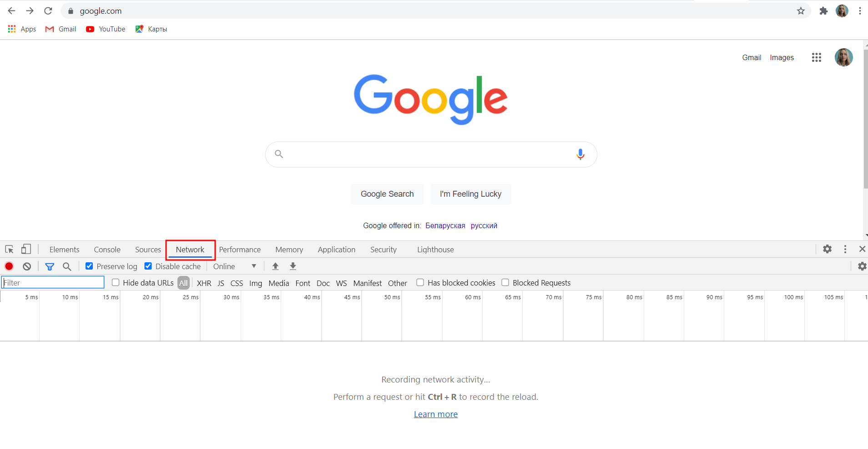868x449 pixels.
Task: Switch to the Elements tab
Action: [x=64, y=250]
